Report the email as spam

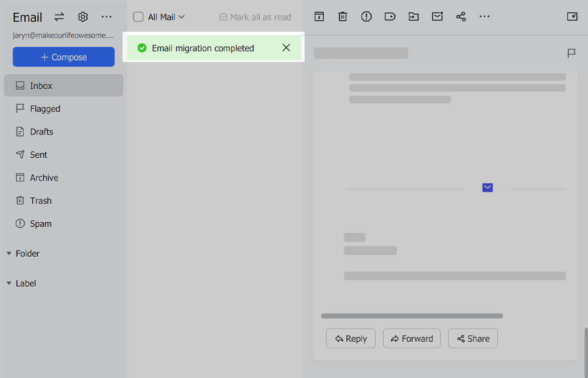(x=366, y=16)
